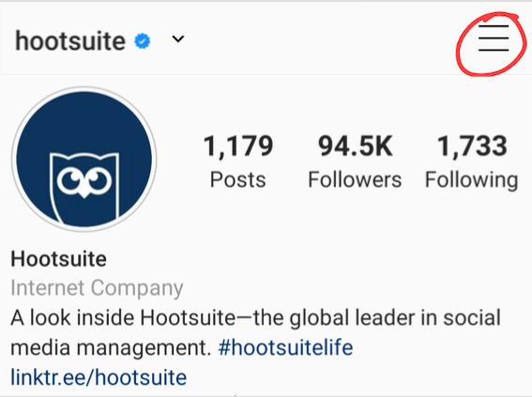This screenshot has height=397, width=532.
Task: Select the Posts label
Action: point(237,179)
